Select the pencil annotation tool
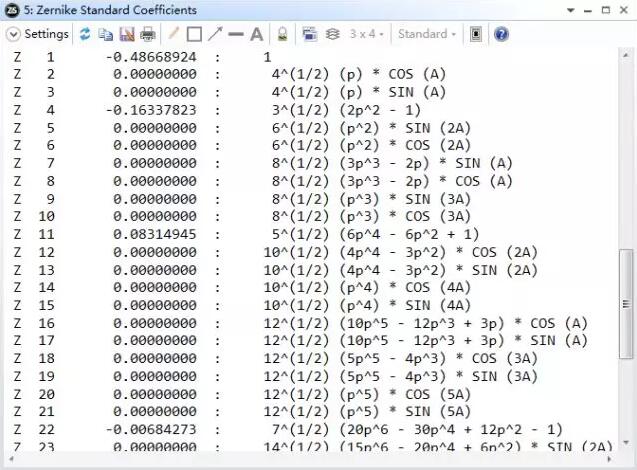 coord(173,33)
